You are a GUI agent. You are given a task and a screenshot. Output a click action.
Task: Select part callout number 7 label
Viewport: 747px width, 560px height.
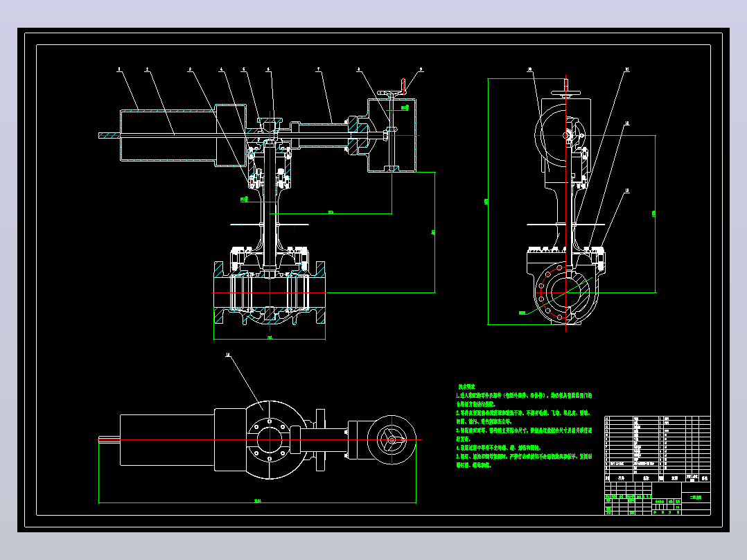point(319,69)
